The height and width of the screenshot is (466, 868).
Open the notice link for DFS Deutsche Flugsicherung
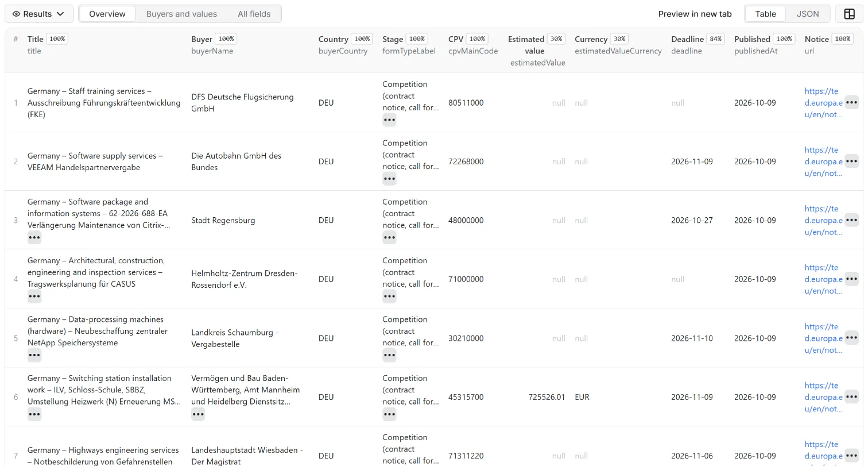pyautogui.click(x=824, y=103)
